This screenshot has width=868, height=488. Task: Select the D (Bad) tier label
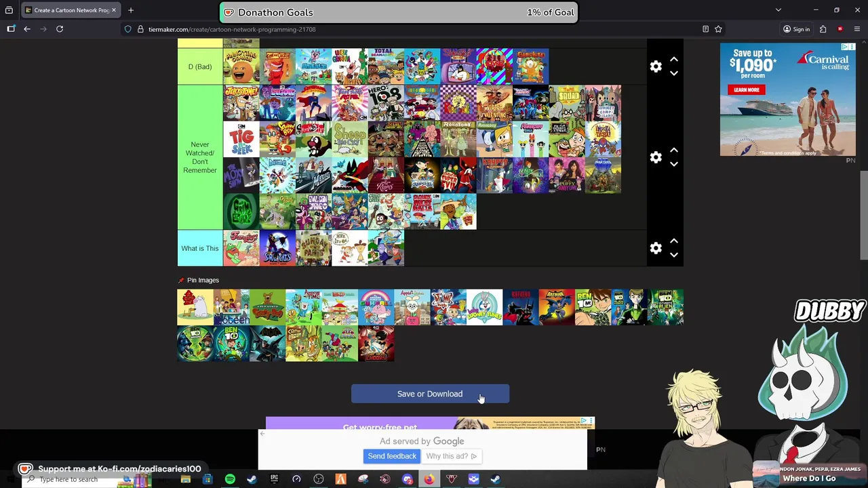click(200, 66)
